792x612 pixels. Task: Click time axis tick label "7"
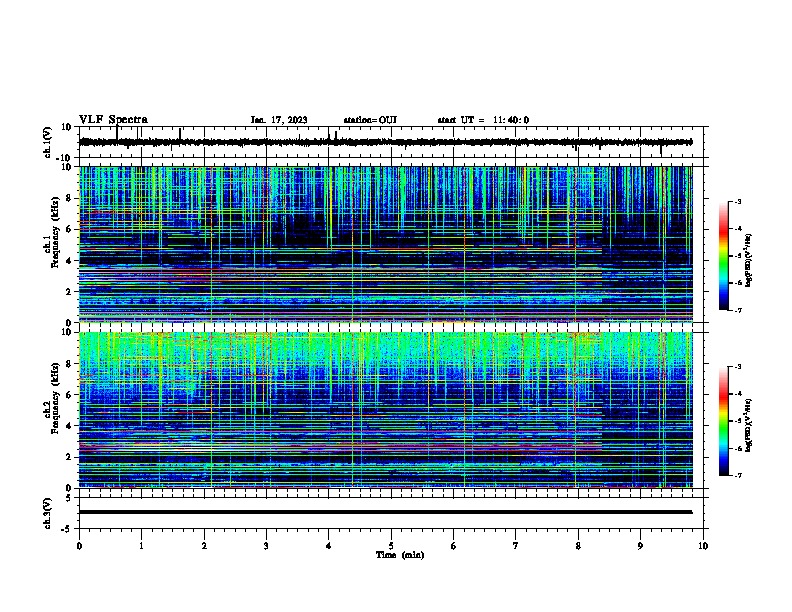pos(516,546)
